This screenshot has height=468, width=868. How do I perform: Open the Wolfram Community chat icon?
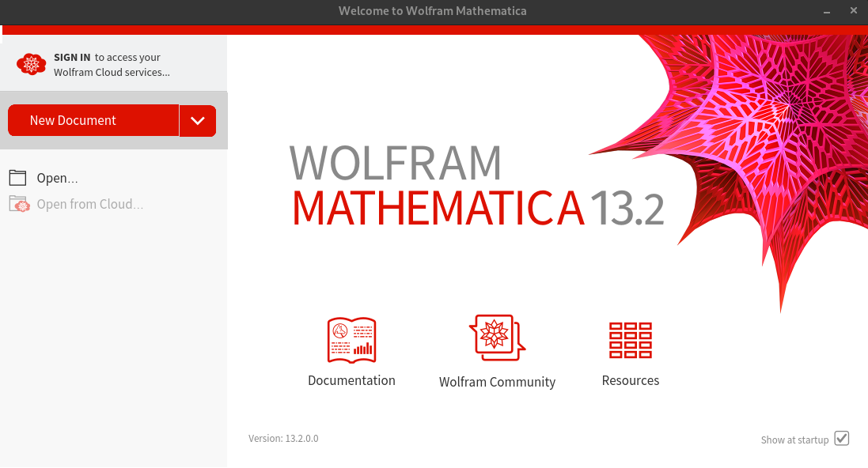pos(497,338)
